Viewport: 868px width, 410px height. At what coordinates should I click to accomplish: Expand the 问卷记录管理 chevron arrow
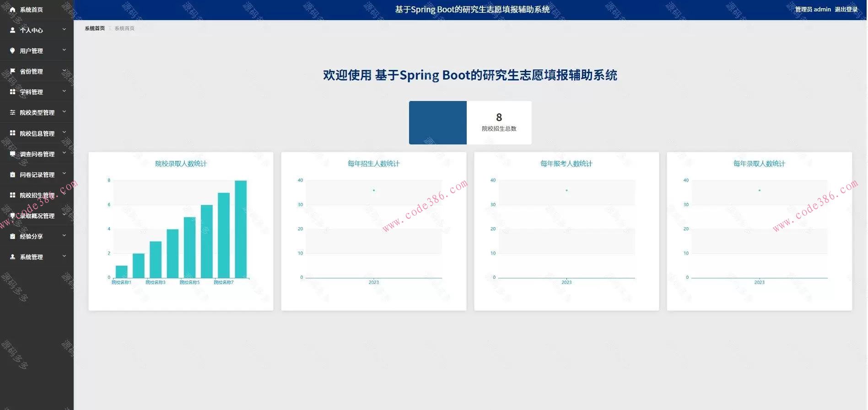click(x=64, y=174)
